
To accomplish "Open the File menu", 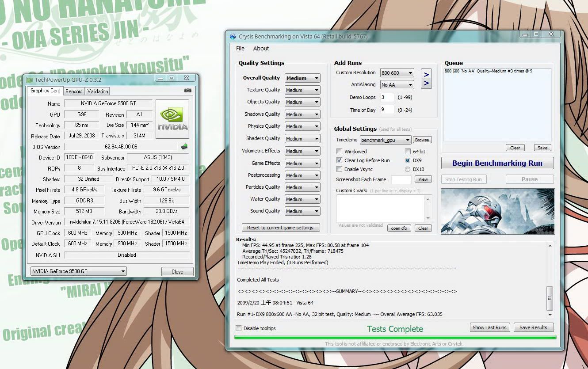I will 240,49.
